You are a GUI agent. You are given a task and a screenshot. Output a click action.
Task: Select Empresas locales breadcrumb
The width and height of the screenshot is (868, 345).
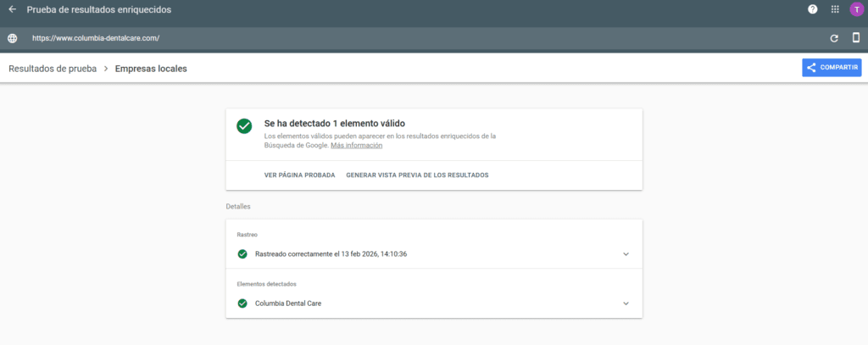click(x=151, y=69)
